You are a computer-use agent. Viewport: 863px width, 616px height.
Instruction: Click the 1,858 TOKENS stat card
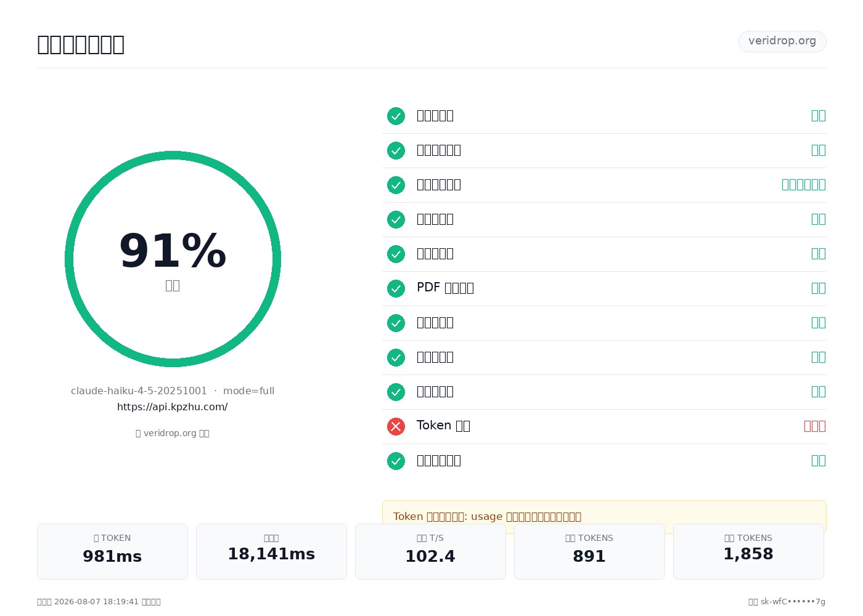pos(748,551)
